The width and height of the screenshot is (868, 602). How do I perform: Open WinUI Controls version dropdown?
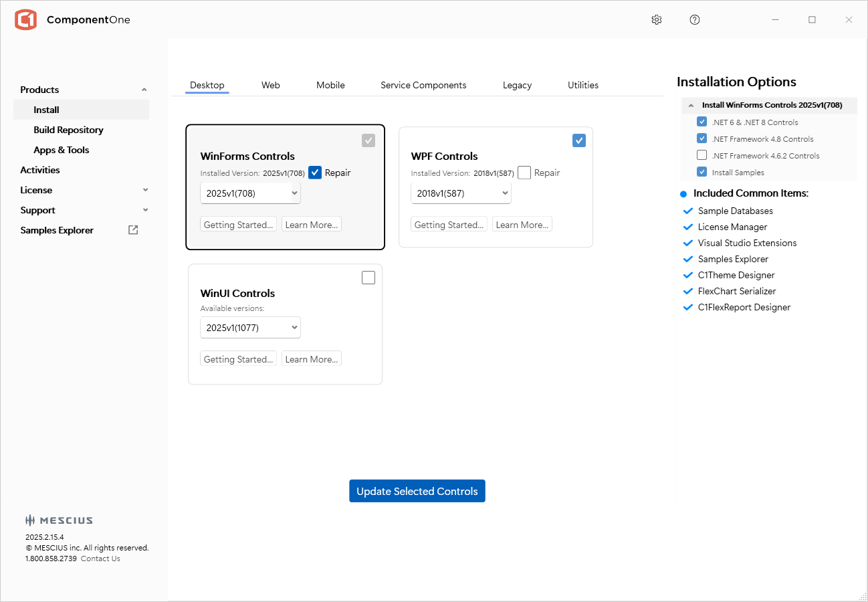point(251,328)
